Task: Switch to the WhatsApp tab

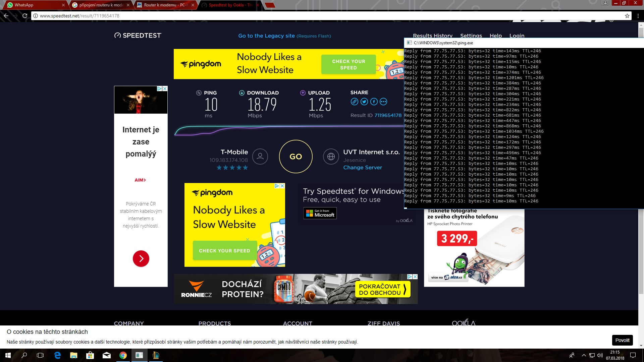Action: tap(34, 5)
